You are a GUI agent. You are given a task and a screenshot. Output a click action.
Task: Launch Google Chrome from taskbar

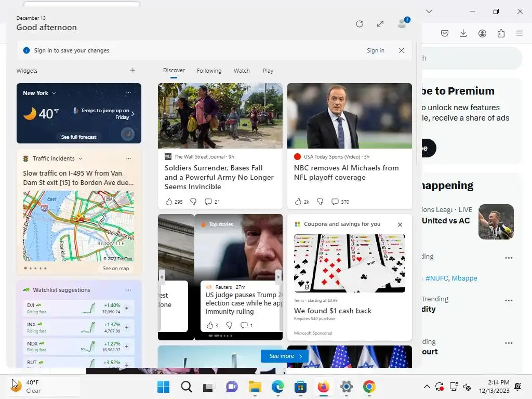369,387
